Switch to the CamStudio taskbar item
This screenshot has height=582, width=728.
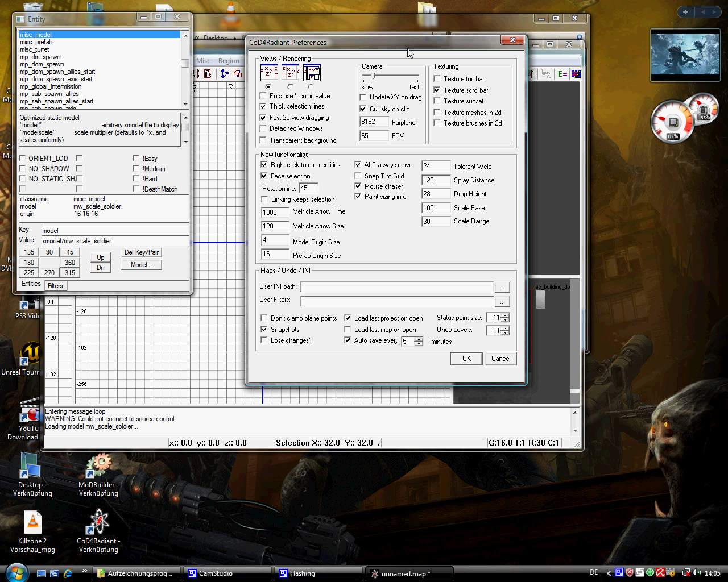pyautogui.click(x=227, y=573)
